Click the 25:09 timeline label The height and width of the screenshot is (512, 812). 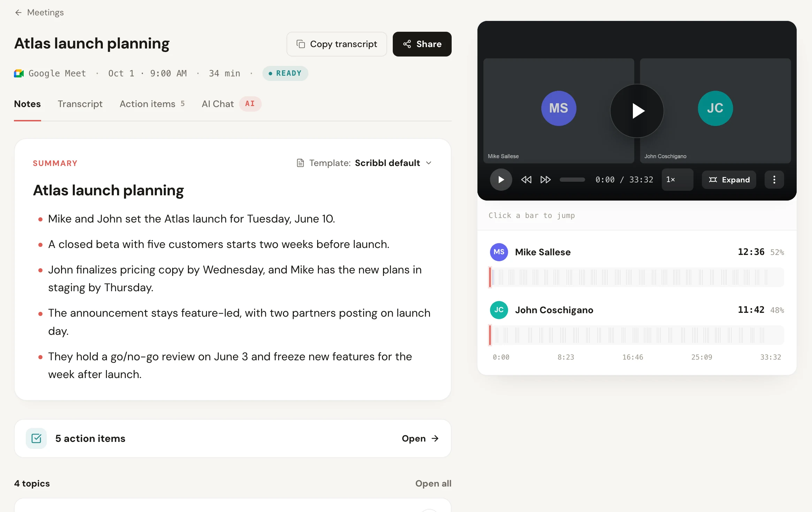[702, 357]
